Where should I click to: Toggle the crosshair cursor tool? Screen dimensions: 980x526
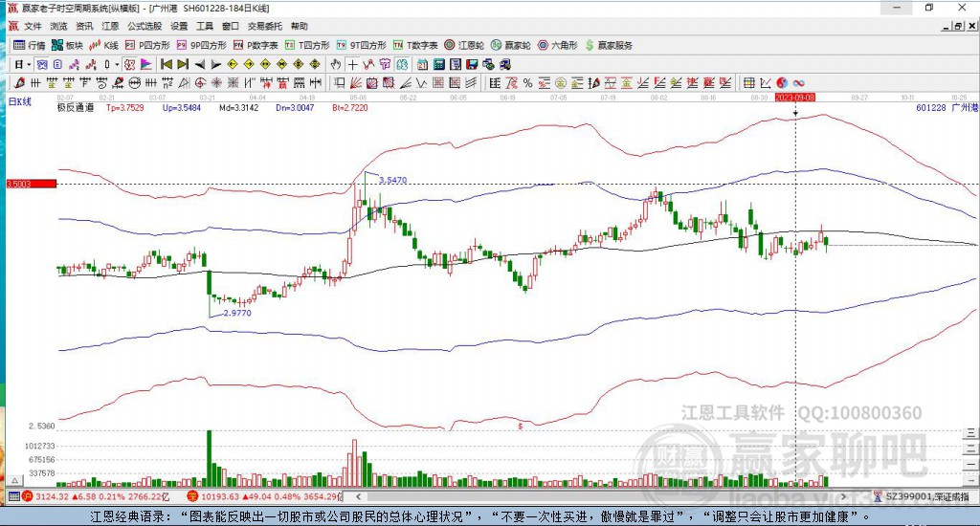point(353,64)
